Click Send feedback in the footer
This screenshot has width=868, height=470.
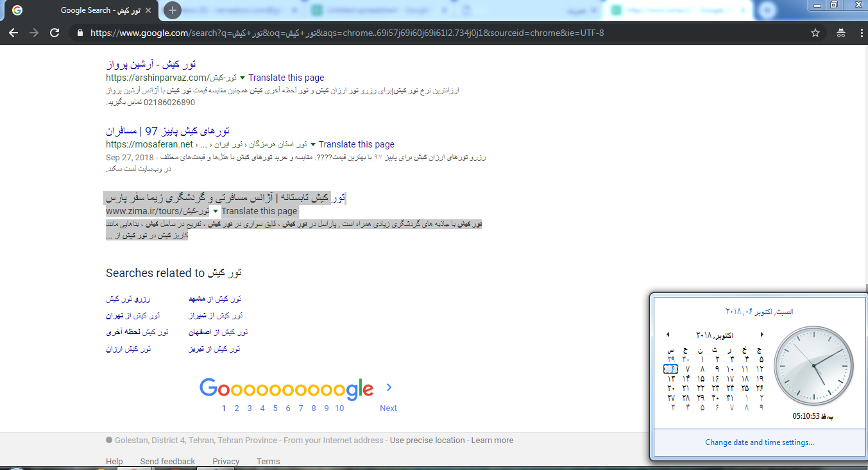[167, 462]
